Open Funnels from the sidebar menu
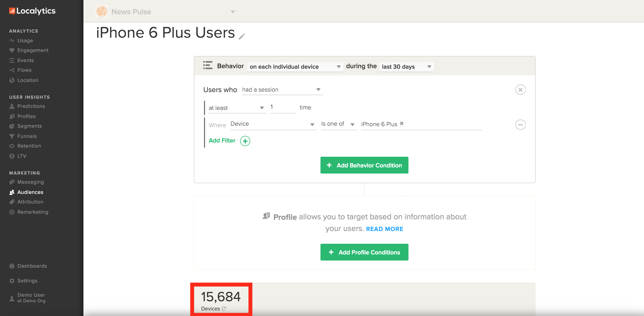This screenshot has width=644, height=316. (x=27, y=136)
